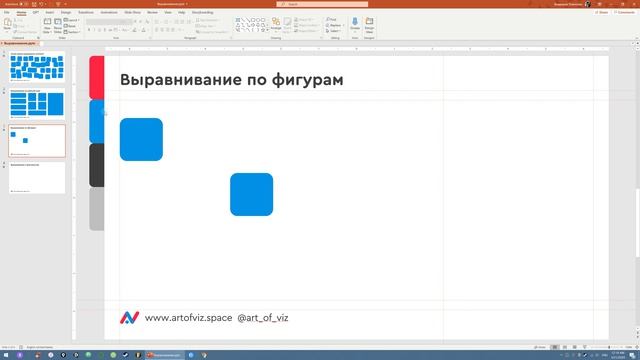Open the Layout dropdown in Slides group

click(x=71, y=20)
